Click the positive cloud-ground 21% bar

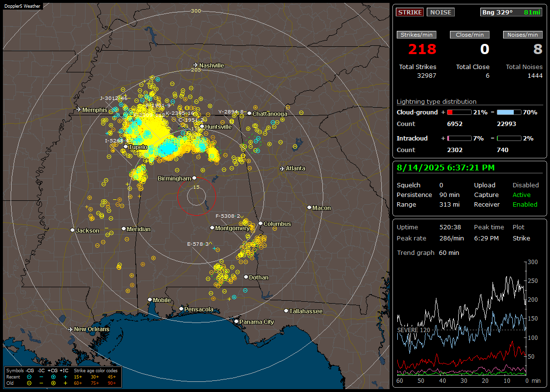tap(459, 112)
